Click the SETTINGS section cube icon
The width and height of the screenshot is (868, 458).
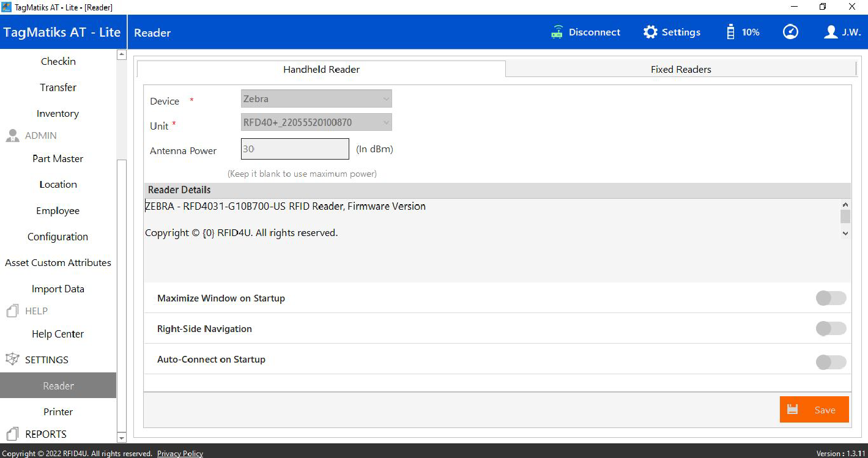pyautogui.click(x=12, y=360)
